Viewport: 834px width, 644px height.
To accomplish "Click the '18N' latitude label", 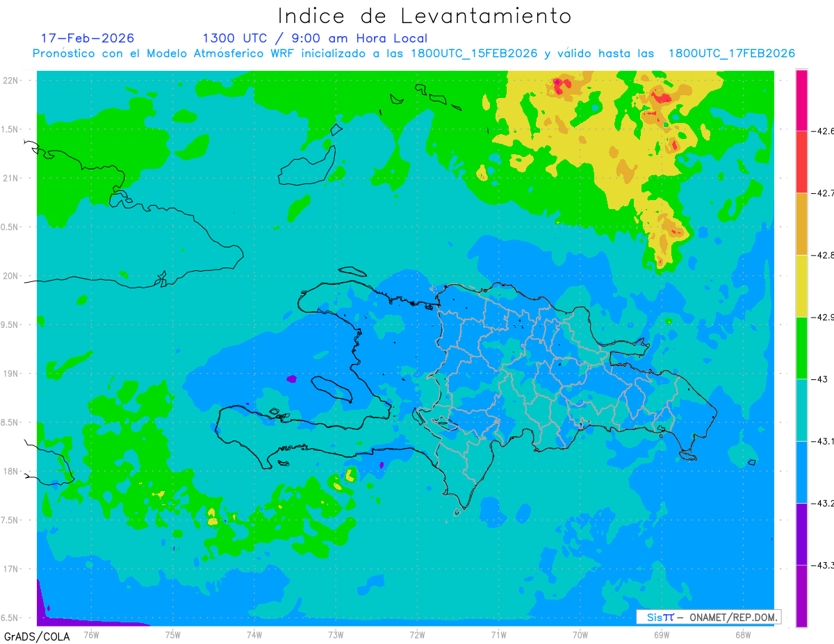I will pos(12,472).
